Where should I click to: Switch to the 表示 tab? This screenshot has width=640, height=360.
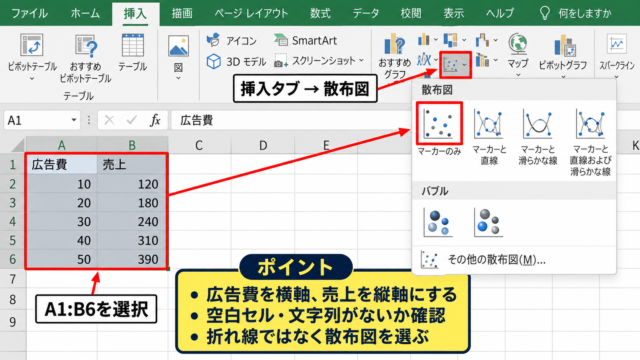pyautogui.click(x=454, y=13)
